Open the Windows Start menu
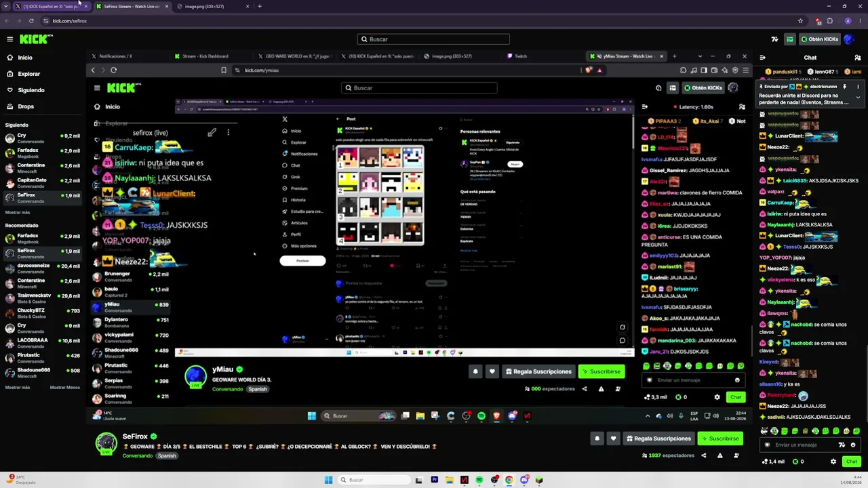The height and width of the screenshot is (488, 868). pyautogui.click(x=329, y=480)
